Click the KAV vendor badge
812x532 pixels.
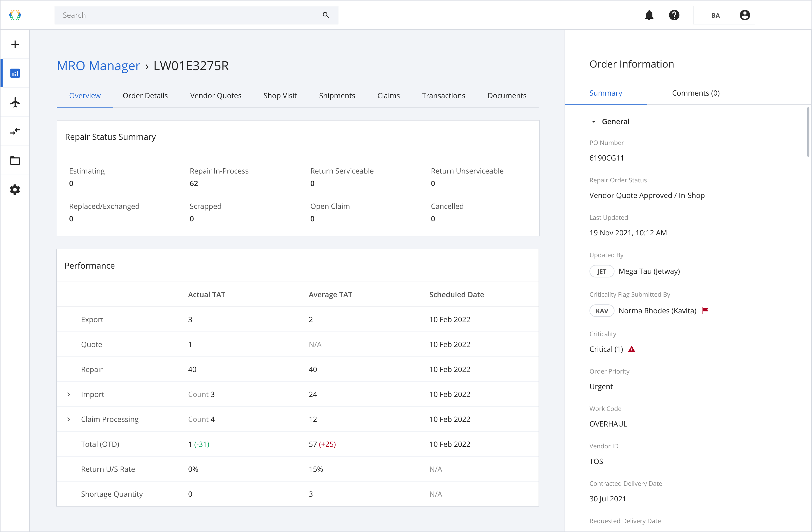(x=601, y=311)
